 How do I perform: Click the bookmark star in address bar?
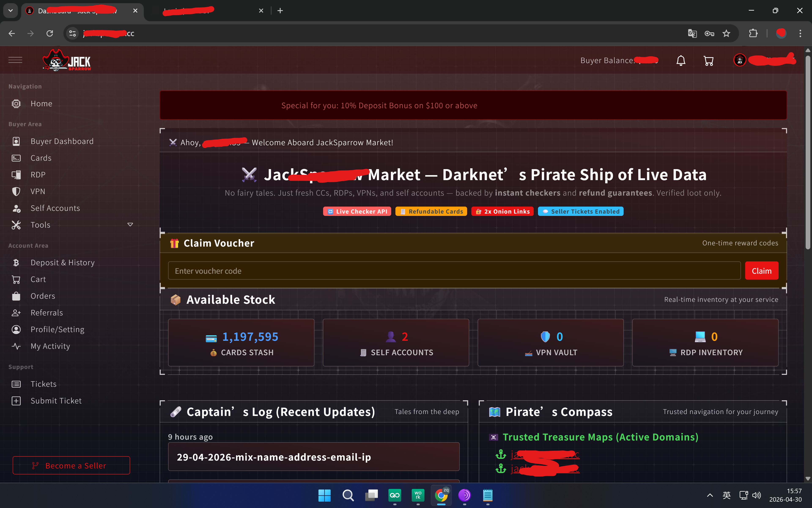coord(726,34)
